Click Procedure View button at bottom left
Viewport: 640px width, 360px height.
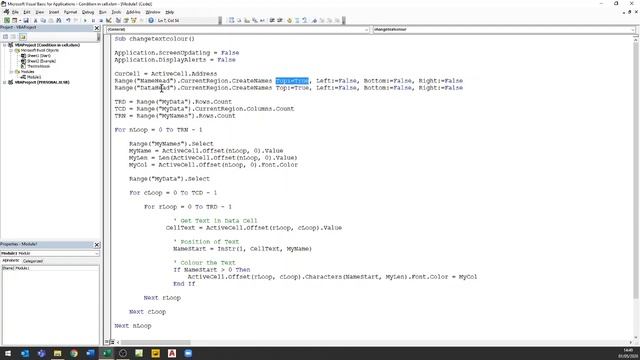coord(107,342)
